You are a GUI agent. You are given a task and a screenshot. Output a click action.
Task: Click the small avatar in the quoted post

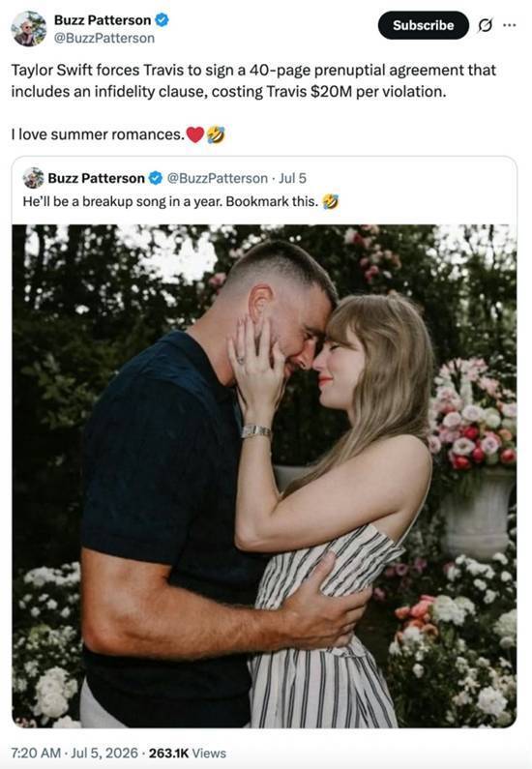[x=33, y=178]
